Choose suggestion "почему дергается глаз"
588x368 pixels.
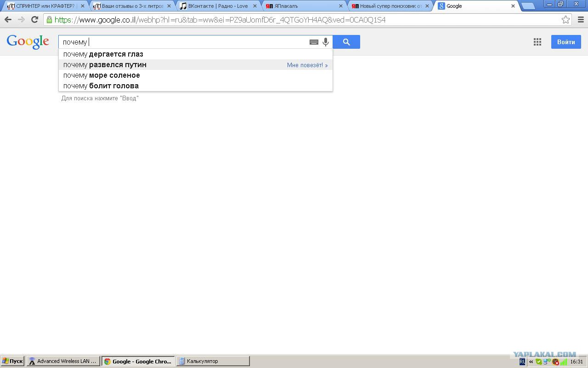[196, 54]
